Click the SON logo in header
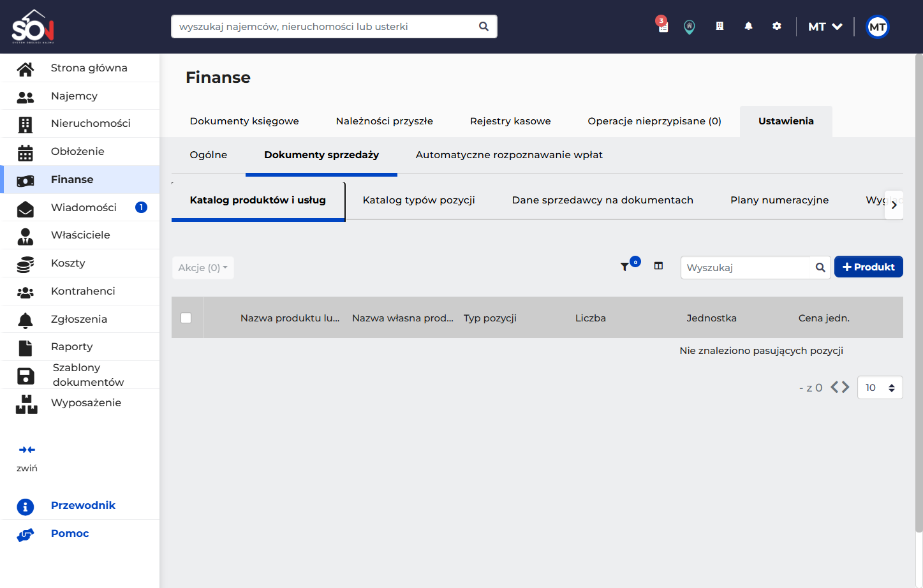This screenshot has height=588, width=923. [x=33, y=26]
